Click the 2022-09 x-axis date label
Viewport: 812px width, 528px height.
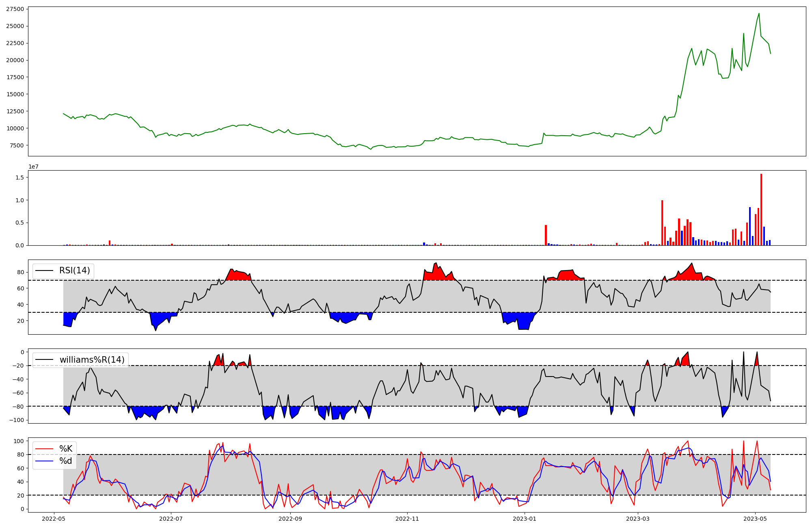coord(290,519)
